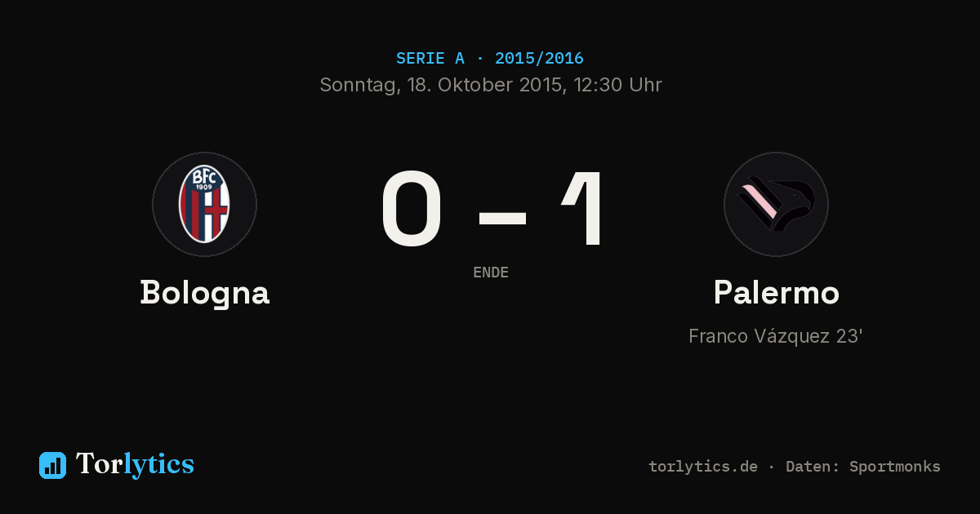The image size is (980, 514).
Task: Click the ENDE match status label
Action: pyautogui.click(x=491, y=273)
